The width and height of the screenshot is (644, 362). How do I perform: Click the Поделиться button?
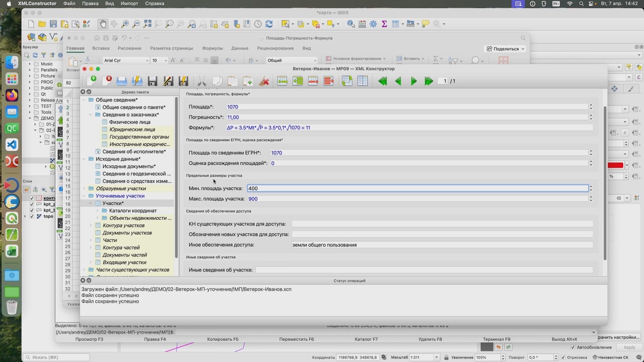[505, 49]
